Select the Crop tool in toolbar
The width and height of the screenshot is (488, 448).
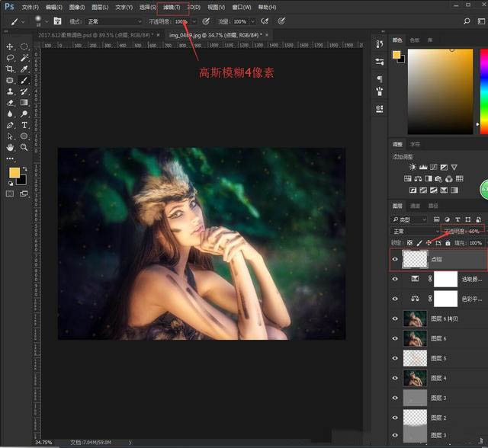pyautogui.click(x=10, y=69)
